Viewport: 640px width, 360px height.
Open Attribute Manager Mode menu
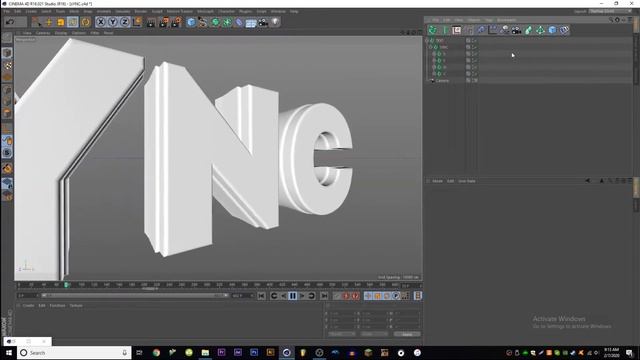438,181
